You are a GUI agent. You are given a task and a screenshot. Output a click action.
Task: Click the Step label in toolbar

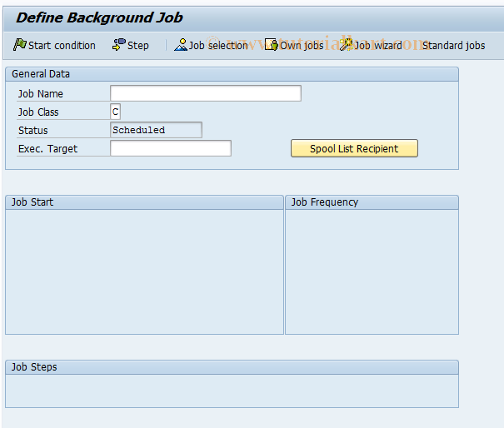tap(138, 46)
